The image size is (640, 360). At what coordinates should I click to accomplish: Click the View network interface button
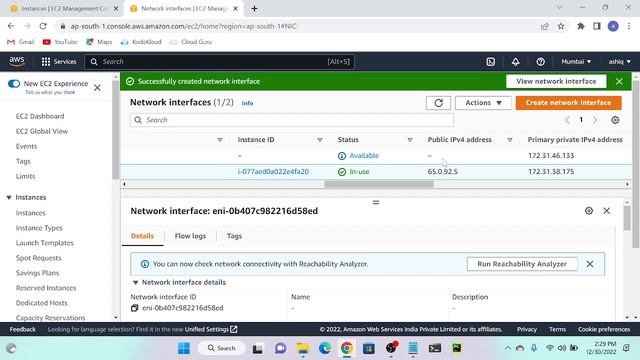pyautogui.click(x=556, y=81)
